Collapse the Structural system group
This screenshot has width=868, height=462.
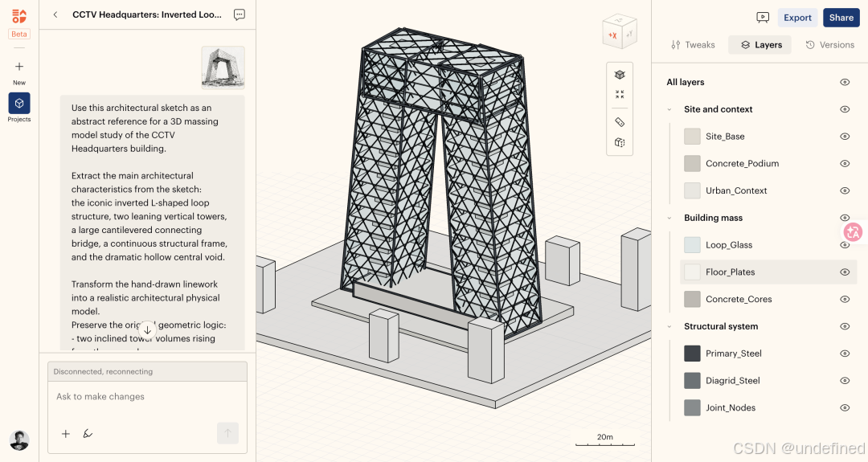(669, 326)
